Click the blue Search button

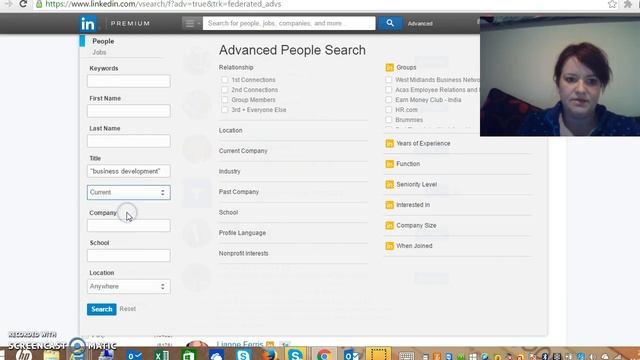click(102, 309)
